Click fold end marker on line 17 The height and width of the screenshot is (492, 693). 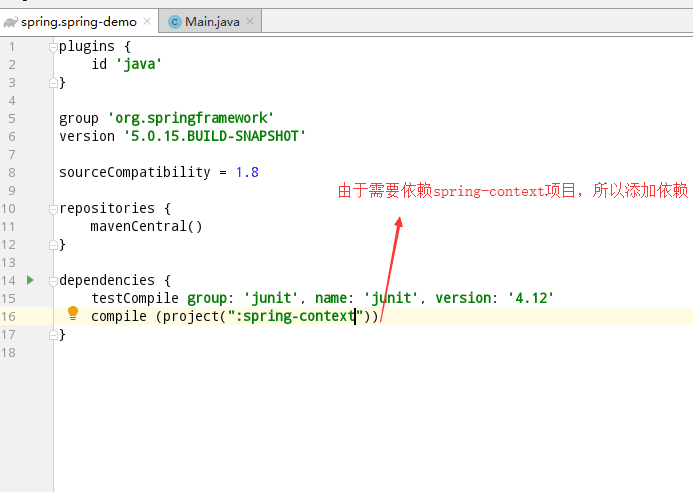pos(53,335)
